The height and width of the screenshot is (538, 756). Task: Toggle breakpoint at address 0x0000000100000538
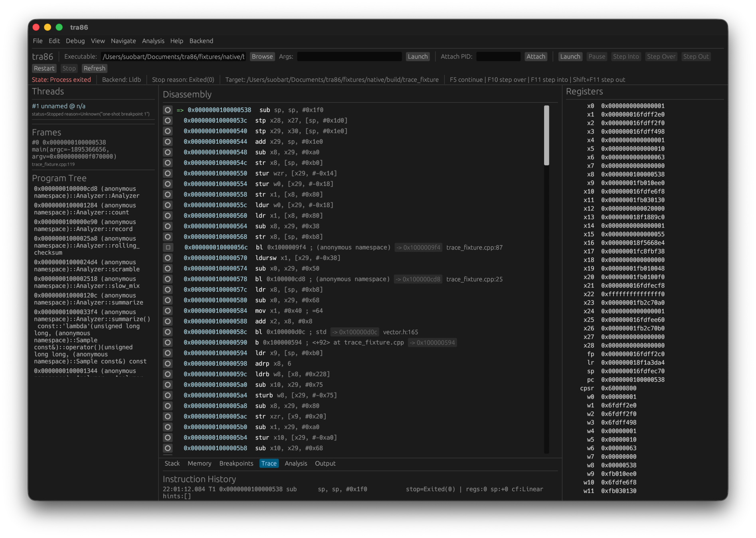168,110
